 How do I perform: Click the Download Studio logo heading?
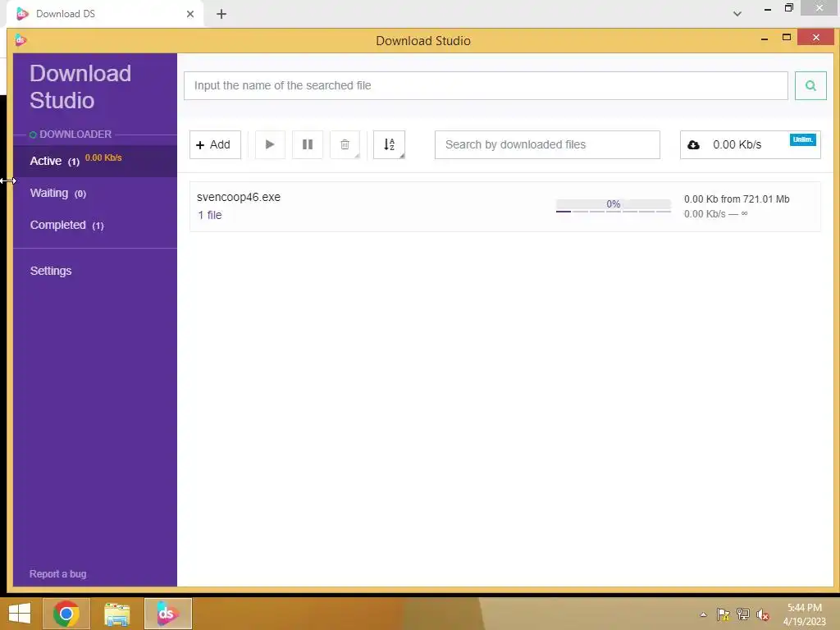80,87
